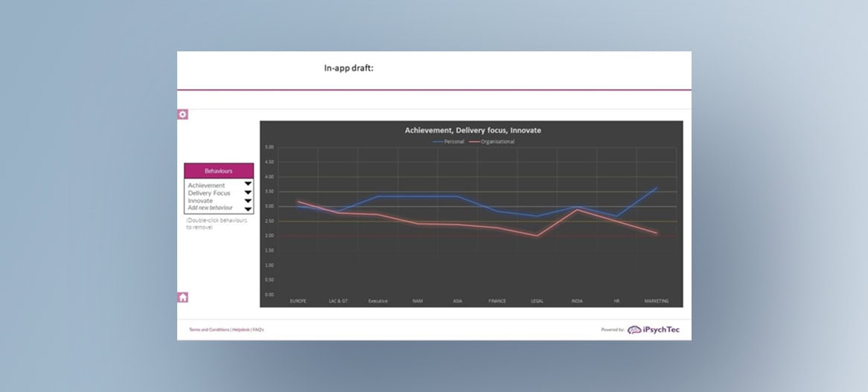Image resolution: width=868 pixels, height=392 pixels.
Task: Open the Terms and Conditions link
Action: click(x=209, y=330)
